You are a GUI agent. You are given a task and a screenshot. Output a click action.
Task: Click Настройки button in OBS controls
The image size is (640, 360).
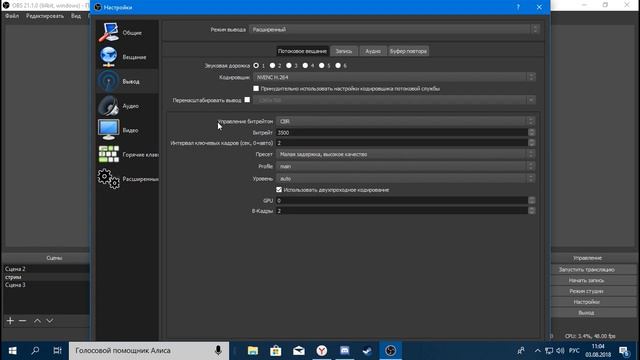(587, 302)
